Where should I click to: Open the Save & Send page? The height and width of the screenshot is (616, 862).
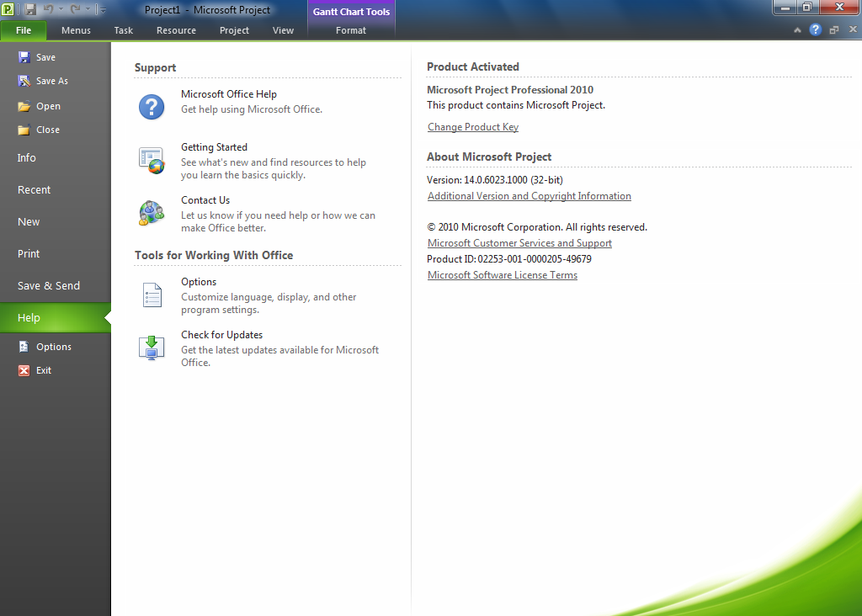(49, 286)
